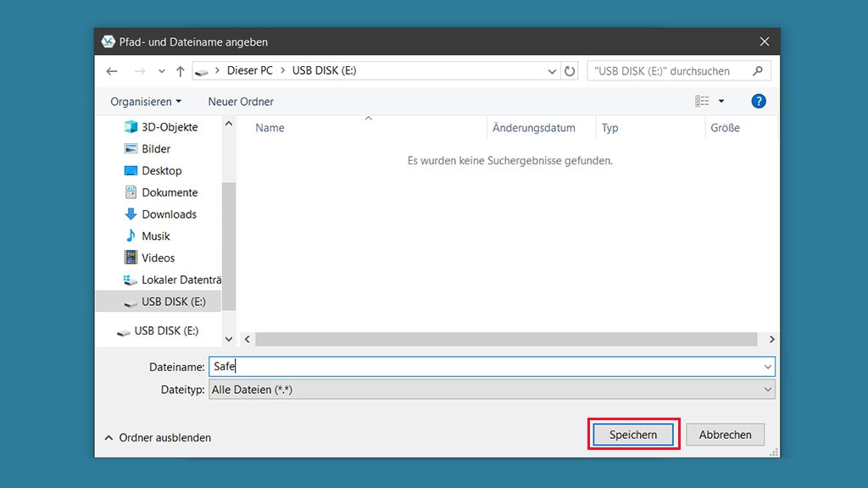Click the search magnifier icon
This screenshot has height=488, width=868.
pos(759,70)
